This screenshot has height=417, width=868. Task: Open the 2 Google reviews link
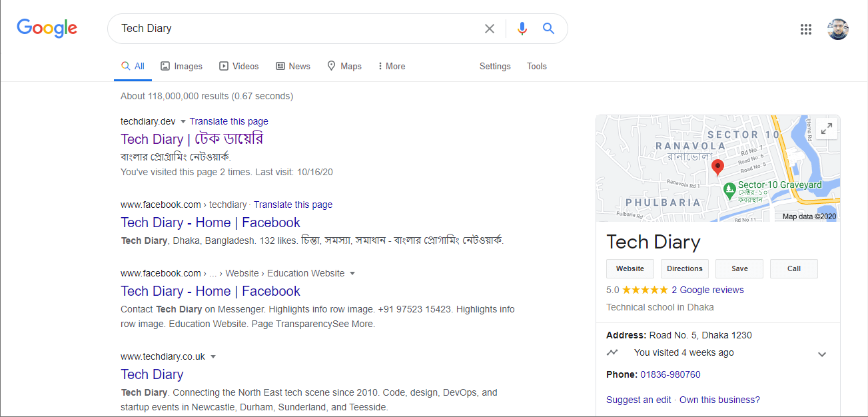click(707, 290)
